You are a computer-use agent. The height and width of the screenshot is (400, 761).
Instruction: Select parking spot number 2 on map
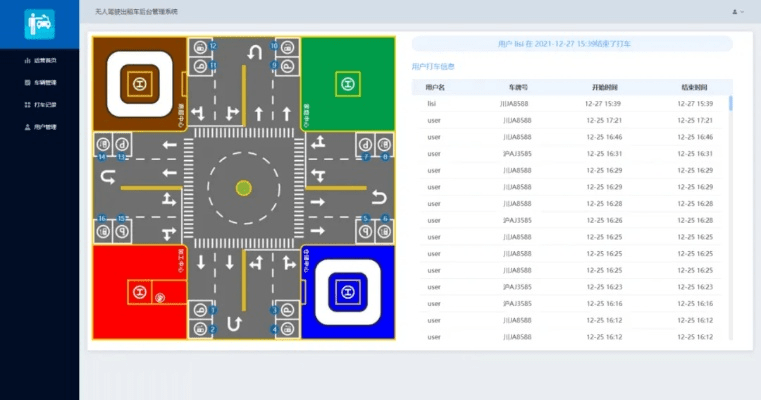coord(201,329)
